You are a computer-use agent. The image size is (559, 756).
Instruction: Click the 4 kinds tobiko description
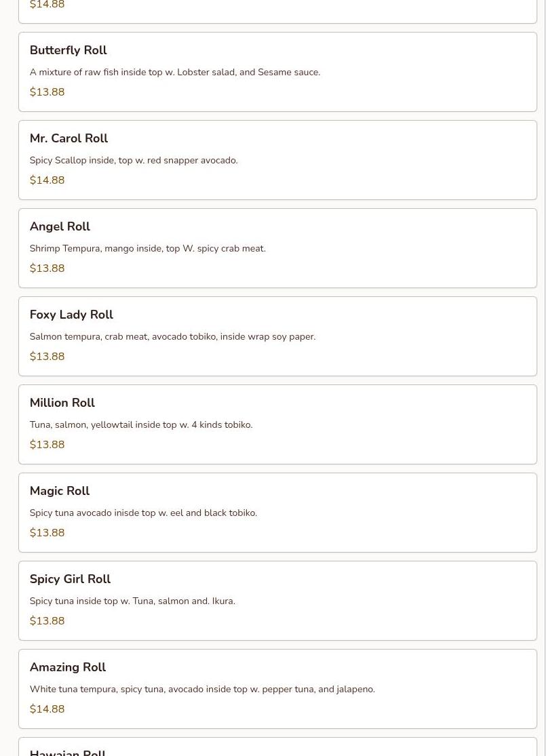point(140,425)
